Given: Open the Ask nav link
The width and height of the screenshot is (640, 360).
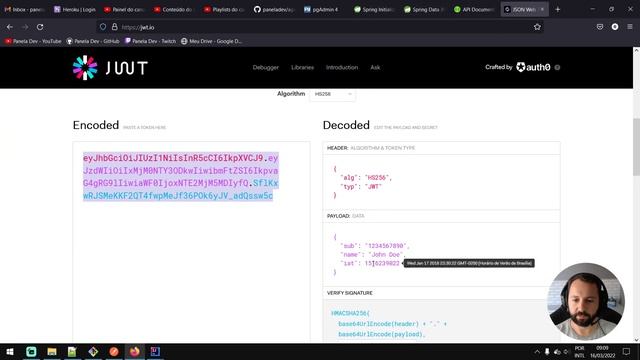Looking at the screenshot, I should click(x=375, y=67).
